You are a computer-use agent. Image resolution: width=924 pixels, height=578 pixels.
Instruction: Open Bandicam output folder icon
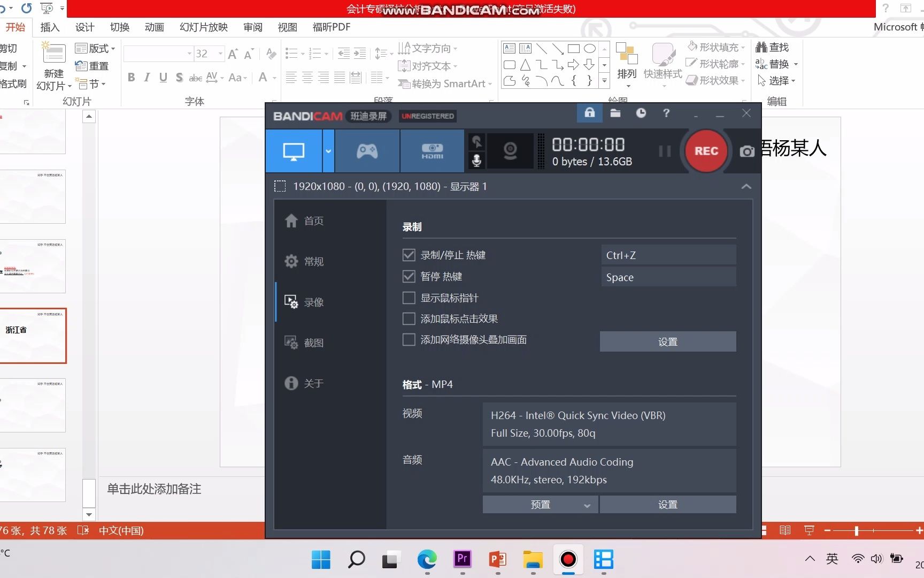(x=615, y=113)
